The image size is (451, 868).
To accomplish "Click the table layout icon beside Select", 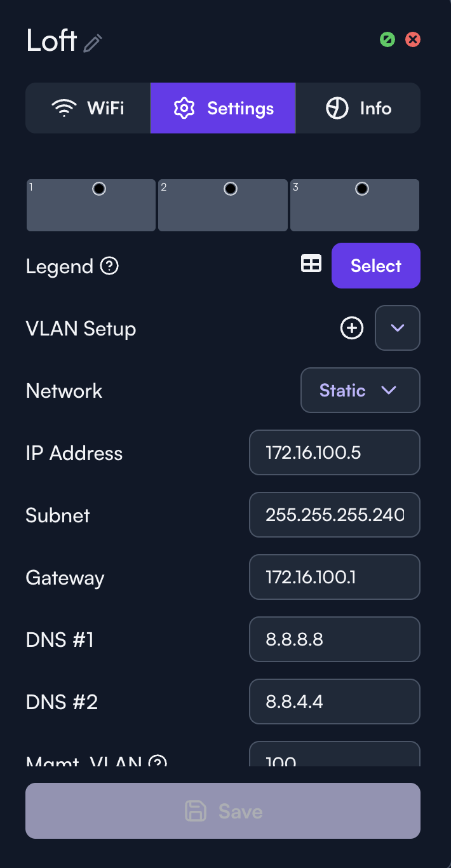I will tap(311, 264).
